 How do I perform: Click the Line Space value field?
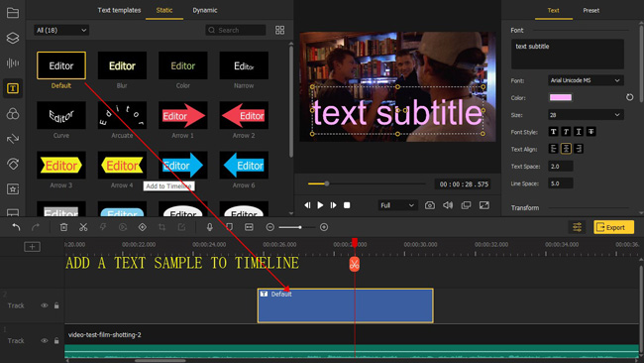coord(561,183)
